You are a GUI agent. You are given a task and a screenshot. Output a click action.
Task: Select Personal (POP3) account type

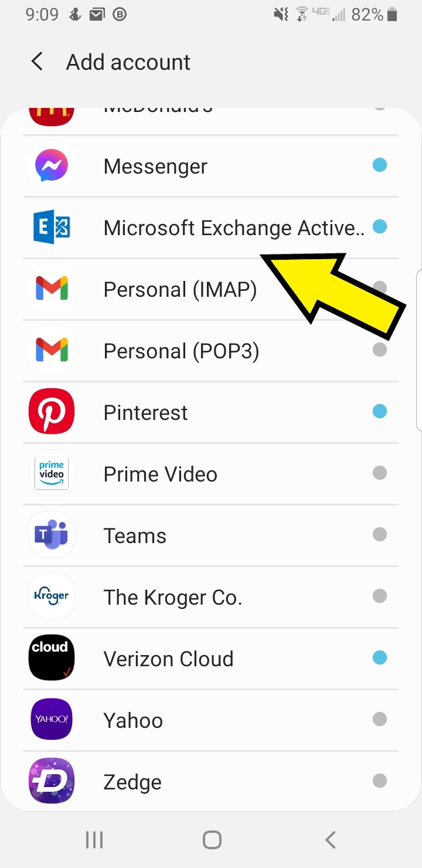point(211,351)
